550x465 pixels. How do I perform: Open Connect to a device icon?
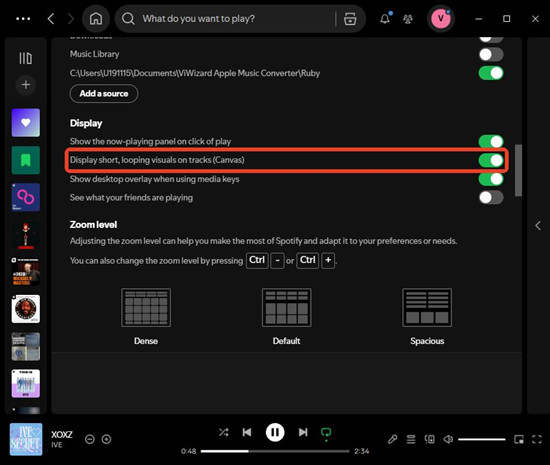430,439
